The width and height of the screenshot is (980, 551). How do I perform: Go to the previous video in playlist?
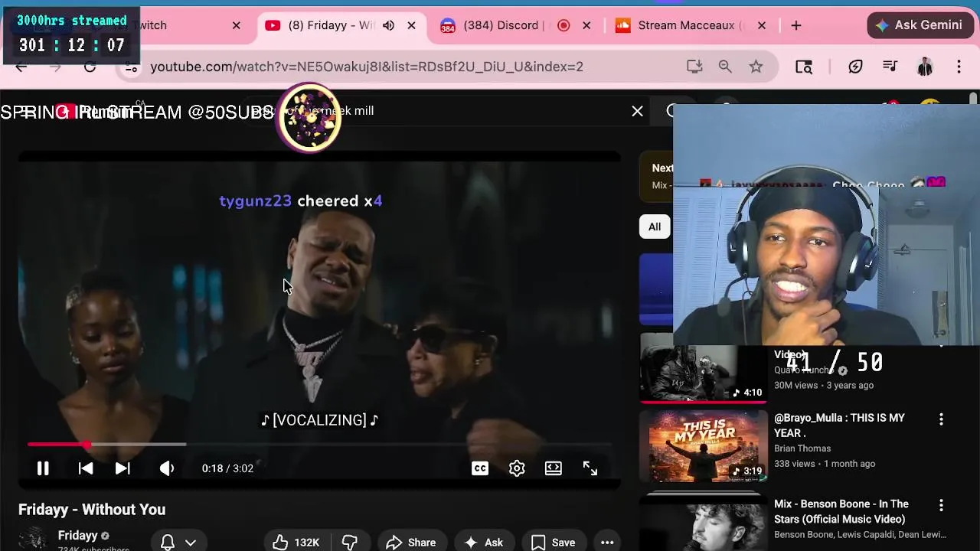[86, 468]
